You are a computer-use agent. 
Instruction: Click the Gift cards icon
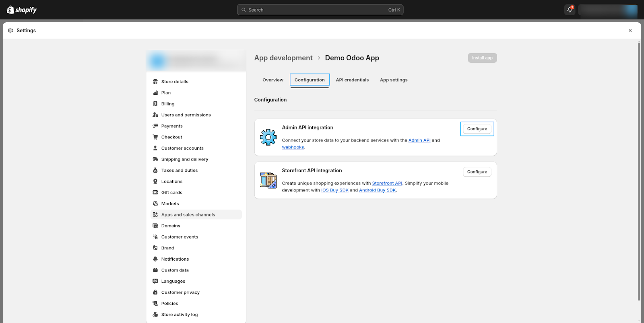point(155,193)
